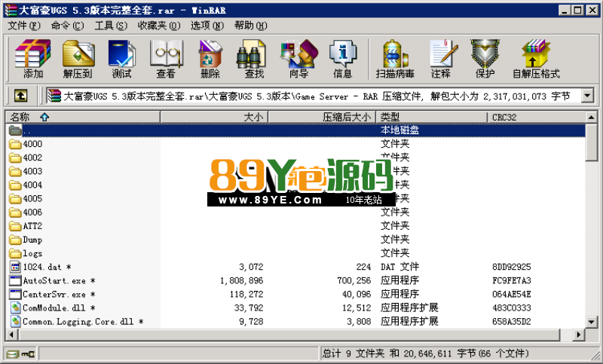Open the 命令(C) menu
The height and width of the screenshot is (364, 603).
67,26
